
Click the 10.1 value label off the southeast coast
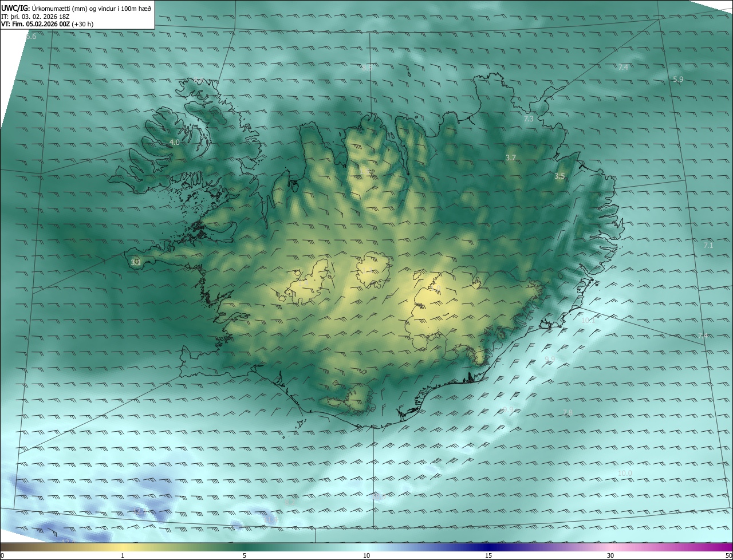tap(588, 321)
